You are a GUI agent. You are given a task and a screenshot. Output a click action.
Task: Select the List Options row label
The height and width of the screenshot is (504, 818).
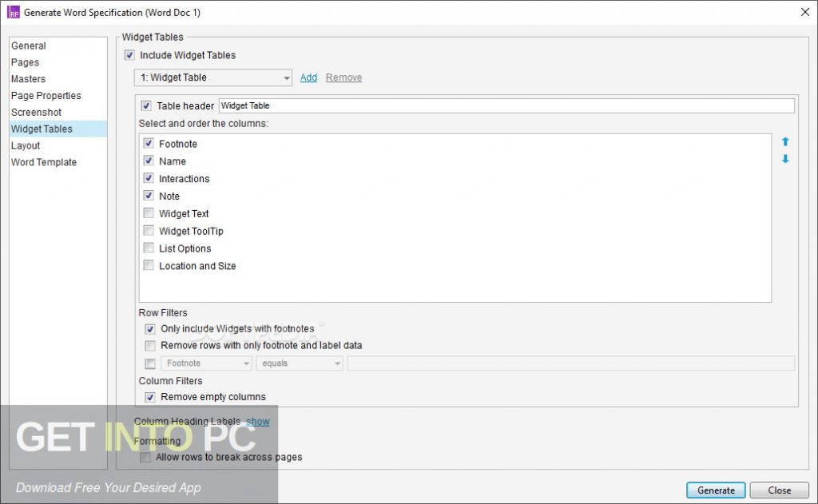[x=185, y=249]
